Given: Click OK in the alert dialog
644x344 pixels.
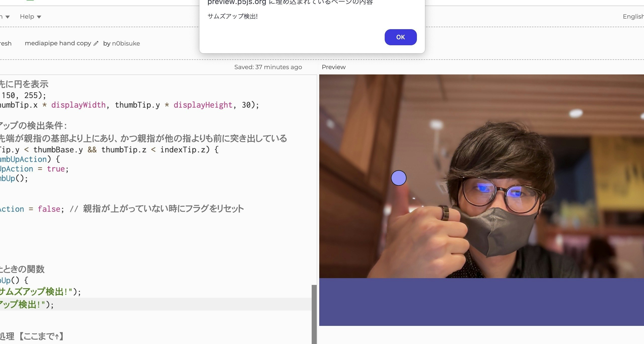Looking at the screenshot, I should (400, 37).
